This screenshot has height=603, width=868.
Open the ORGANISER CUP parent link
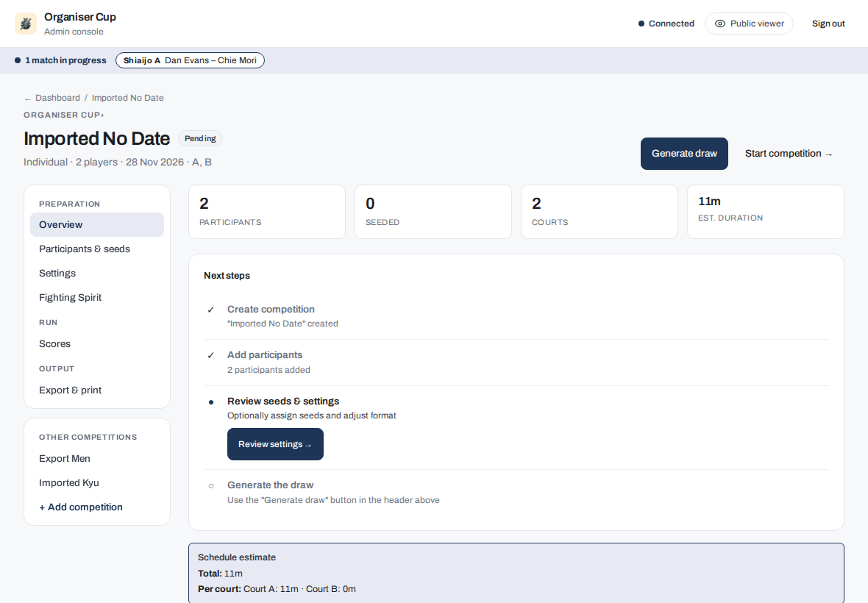[63, 115]
